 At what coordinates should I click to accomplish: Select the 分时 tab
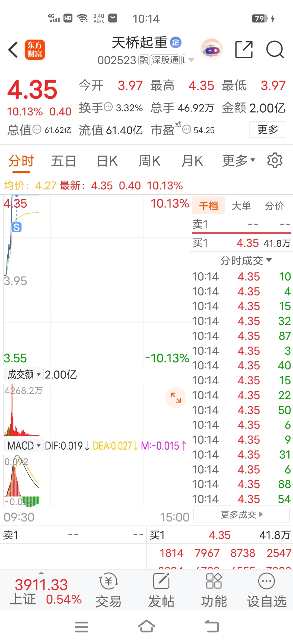pyautogui.click(x=21, y=161)
